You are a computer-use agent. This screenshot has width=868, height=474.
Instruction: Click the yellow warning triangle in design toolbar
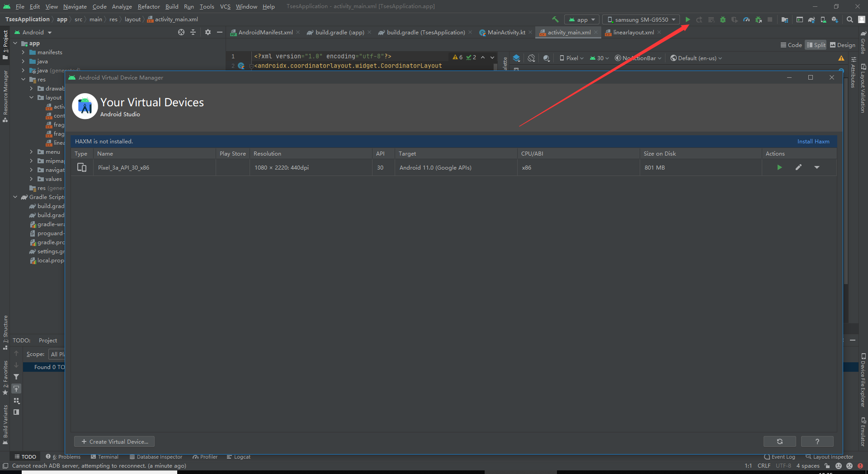click(x=841, y=58)
